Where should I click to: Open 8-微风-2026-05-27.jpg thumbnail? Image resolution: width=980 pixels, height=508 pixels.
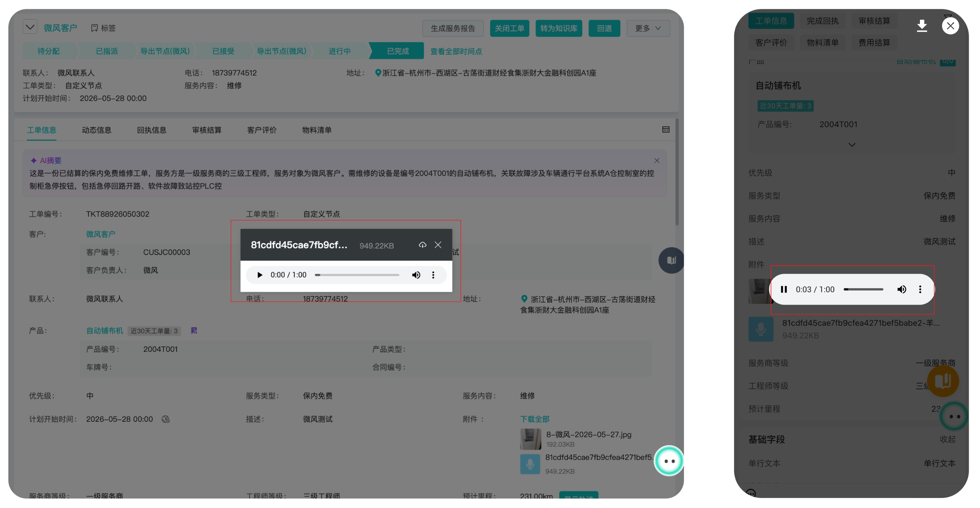pos(530,439)
